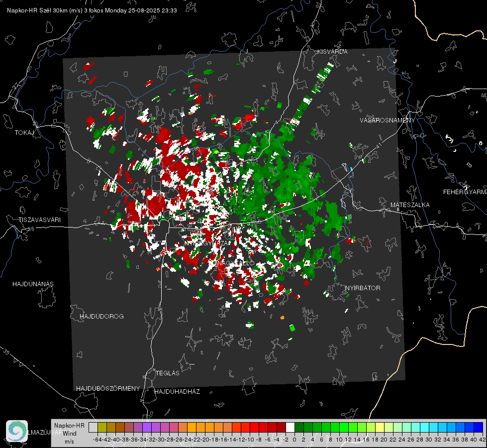Click the KISVÁRDA city label
The height and width of the screenshot is (448, 487).
332,52
